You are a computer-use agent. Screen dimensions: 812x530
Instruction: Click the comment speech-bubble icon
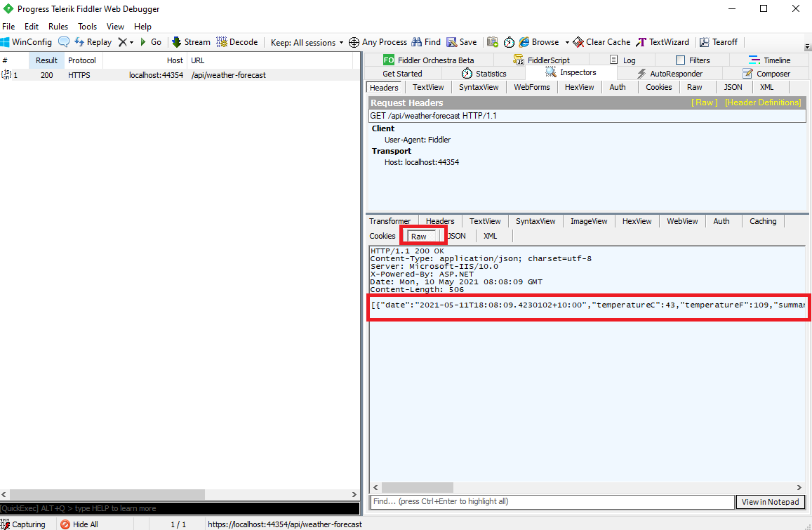coord(64,42)
